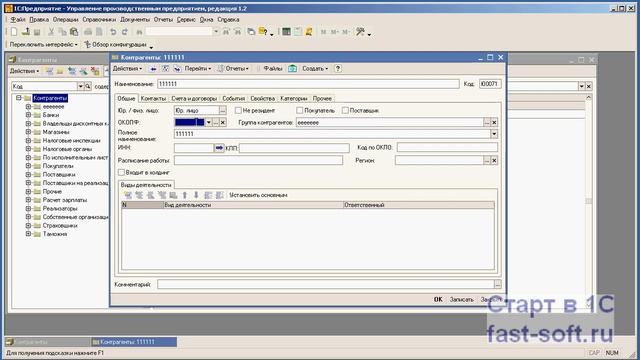Switch to the Счета и договоры tab

click(194, 99)
